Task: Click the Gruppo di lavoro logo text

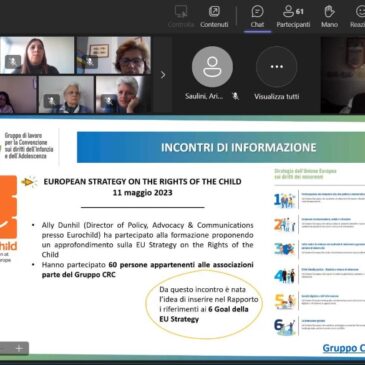Action: 29,146
